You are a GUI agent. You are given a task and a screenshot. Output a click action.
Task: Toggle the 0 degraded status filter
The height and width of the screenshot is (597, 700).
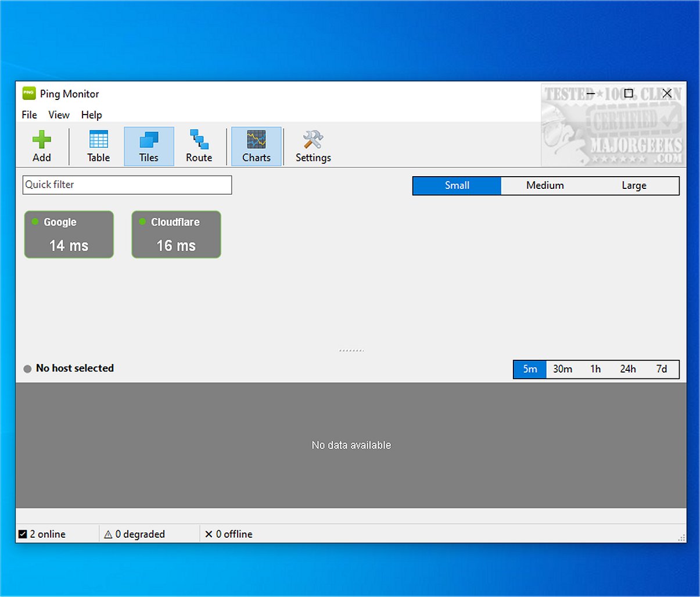tap(134, 534)
